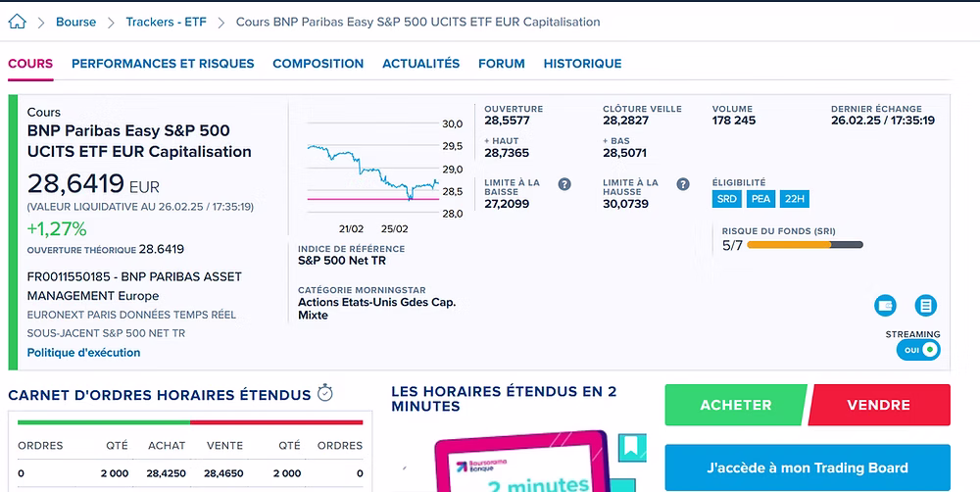The width and height of the screenshot is (980, 492).
Task: Click the +1,27% variation value
Action: (x=57, y=229)
